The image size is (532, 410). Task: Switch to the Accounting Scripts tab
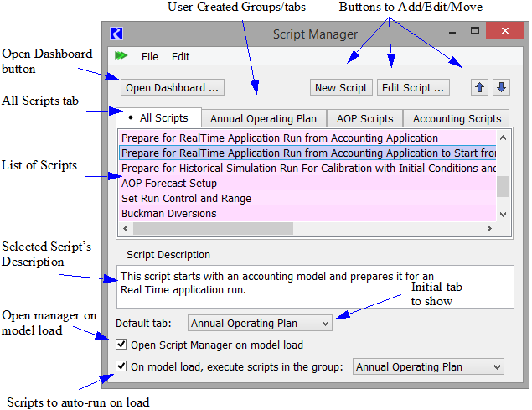(457, 118)
